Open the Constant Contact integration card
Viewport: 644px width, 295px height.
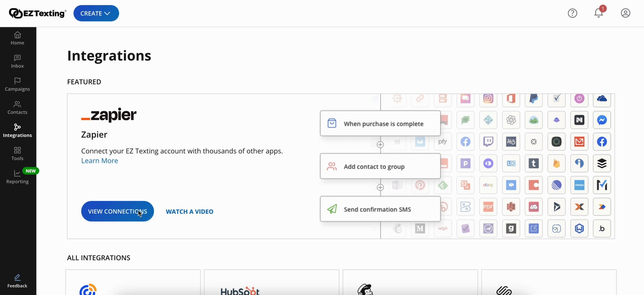133,283
